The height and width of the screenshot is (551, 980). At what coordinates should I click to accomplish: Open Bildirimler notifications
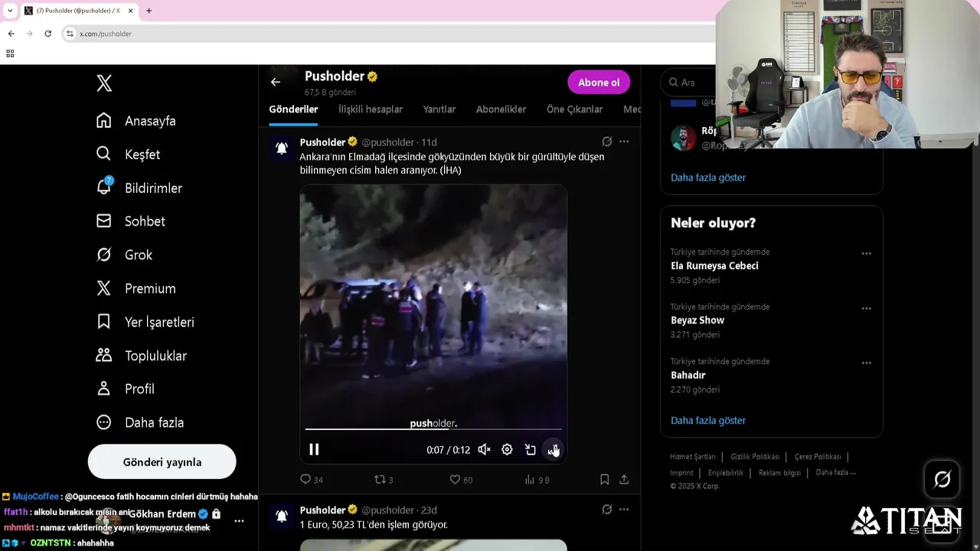coord(139,187)
